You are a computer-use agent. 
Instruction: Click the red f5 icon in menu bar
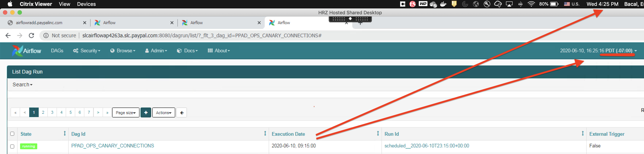(413, 4)
